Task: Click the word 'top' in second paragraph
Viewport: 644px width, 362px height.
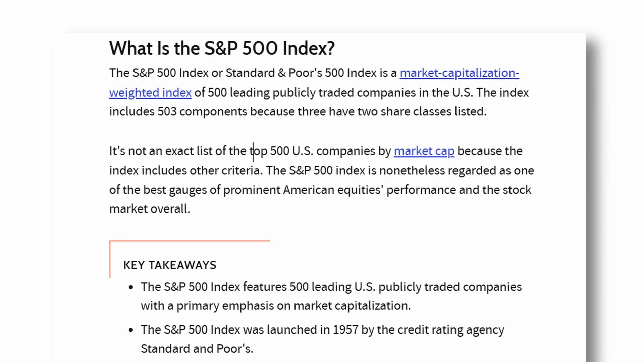Action: 258,151
